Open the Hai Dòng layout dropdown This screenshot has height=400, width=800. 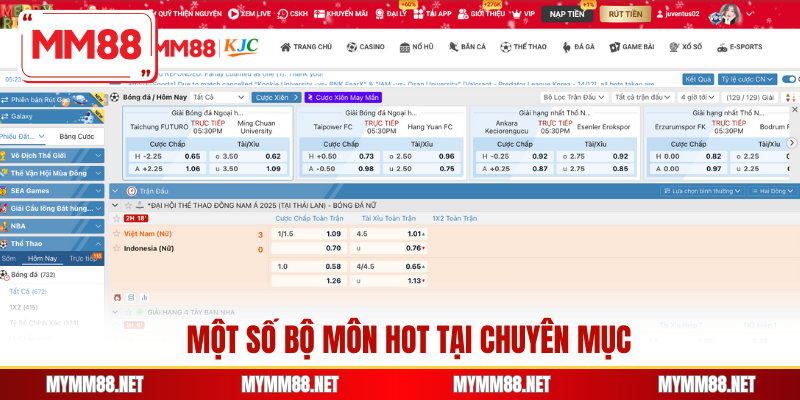click(772, 191)
